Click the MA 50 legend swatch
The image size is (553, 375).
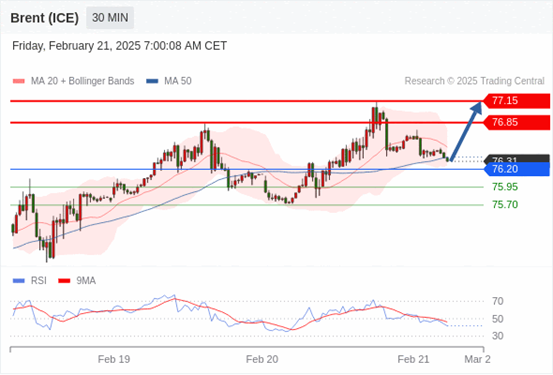pos(152,81)
